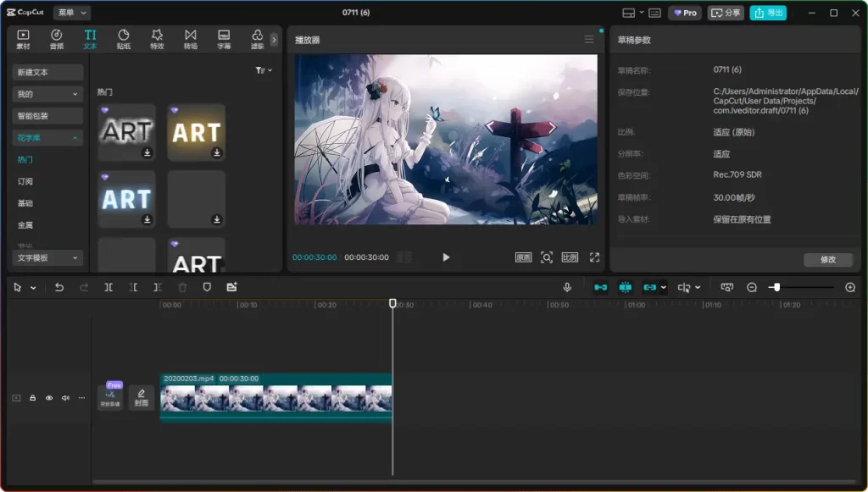Open the linkage options dropdown arrow
Viewport: 868px width, 492px height.
(663, 287)
